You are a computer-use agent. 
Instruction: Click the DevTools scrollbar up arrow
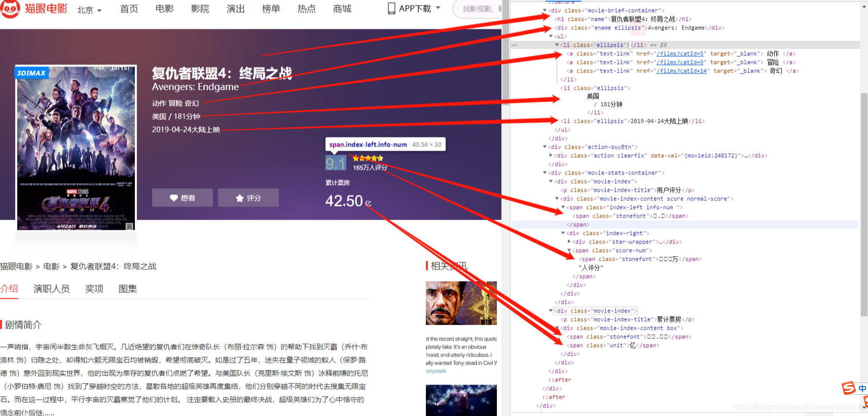pos(864,7)
